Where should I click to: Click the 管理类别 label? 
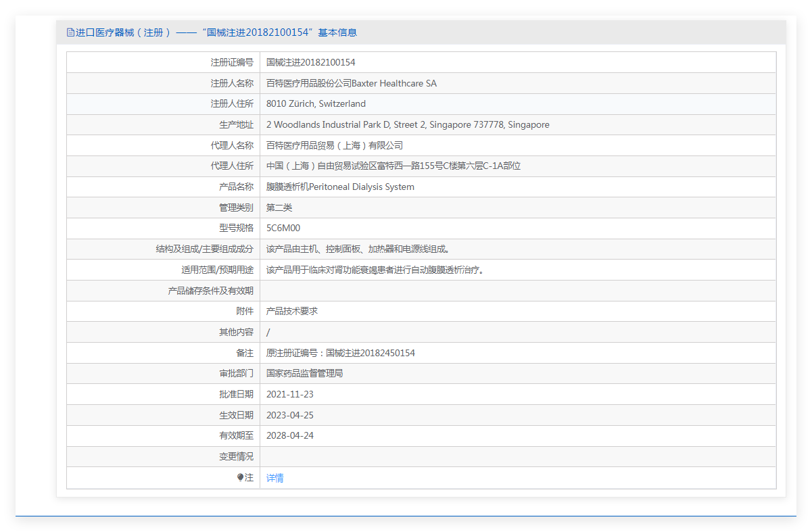tap(237, 208)
